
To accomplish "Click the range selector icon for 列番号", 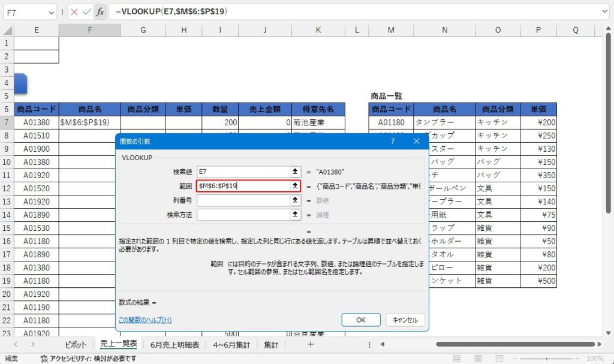I will [x=294, y=200].
